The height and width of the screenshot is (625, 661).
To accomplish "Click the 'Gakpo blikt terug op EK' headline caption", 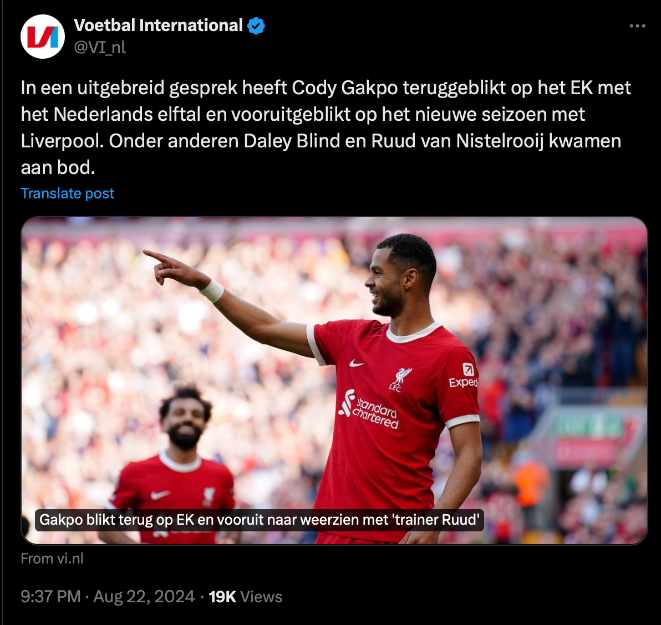I will (x=259, y=520).
